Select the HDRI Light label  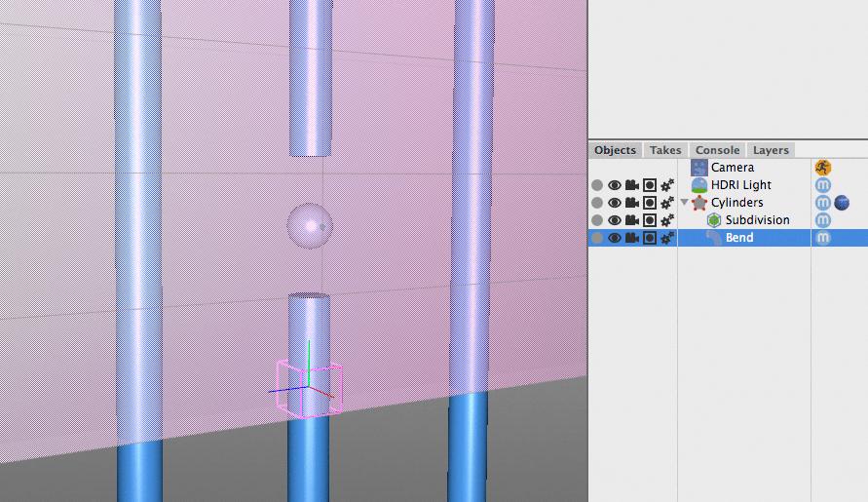740,185
